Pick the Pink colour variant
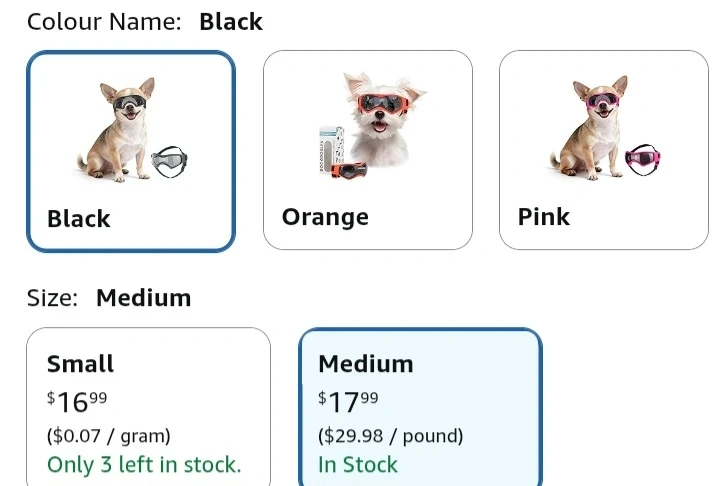 pyautogui.click(x=603, y=150)
